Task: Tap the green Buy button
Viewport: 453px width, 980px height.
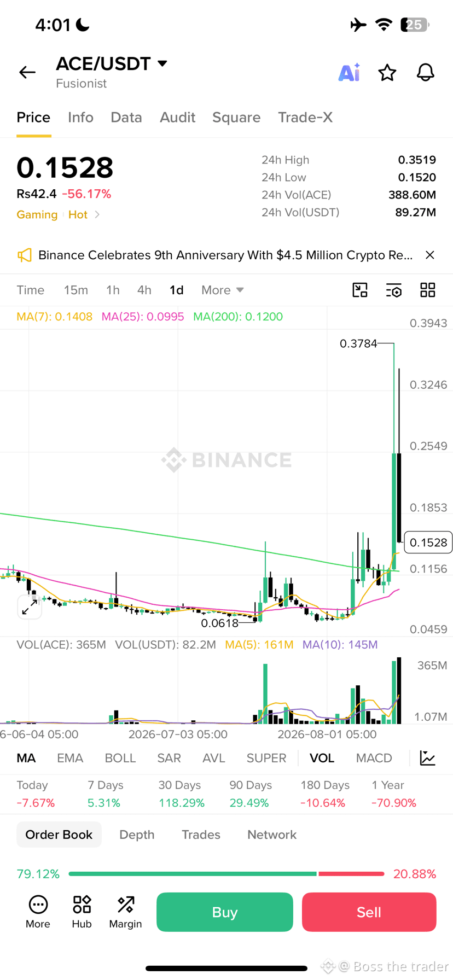Action: pos(225,912)
